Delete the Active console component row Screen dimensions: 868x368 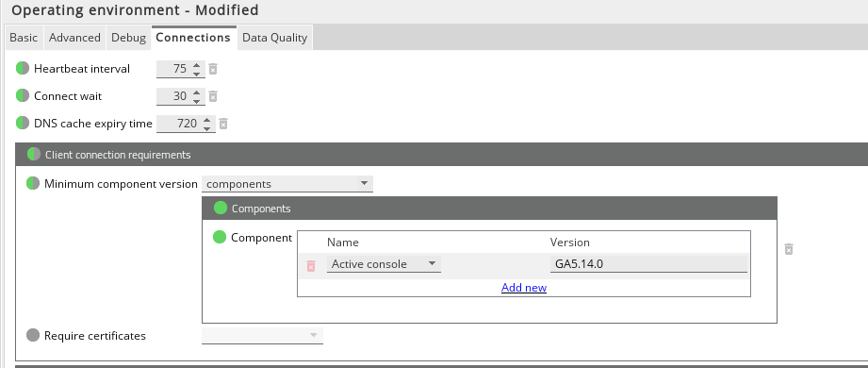point(311,267)
